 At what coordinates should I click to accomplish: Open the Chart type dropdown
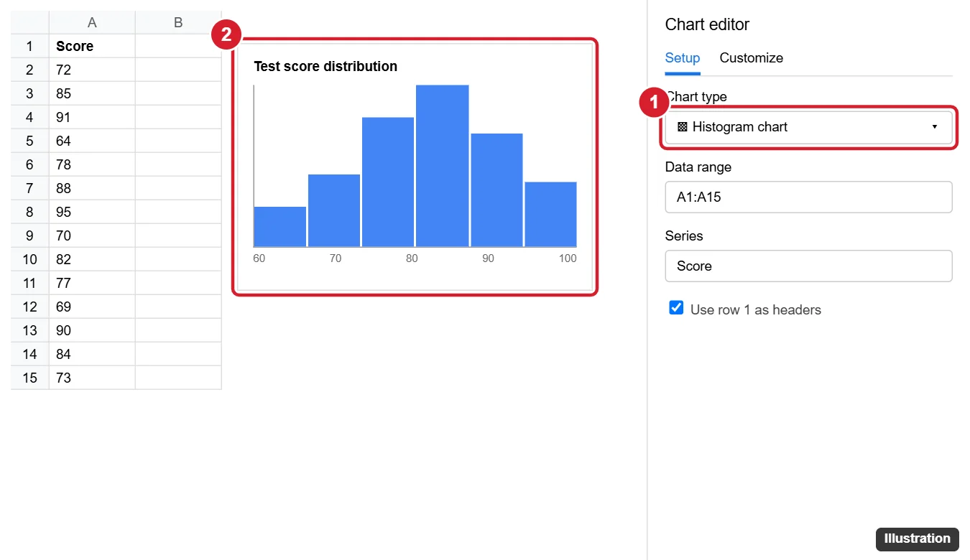tap(808, 127)
